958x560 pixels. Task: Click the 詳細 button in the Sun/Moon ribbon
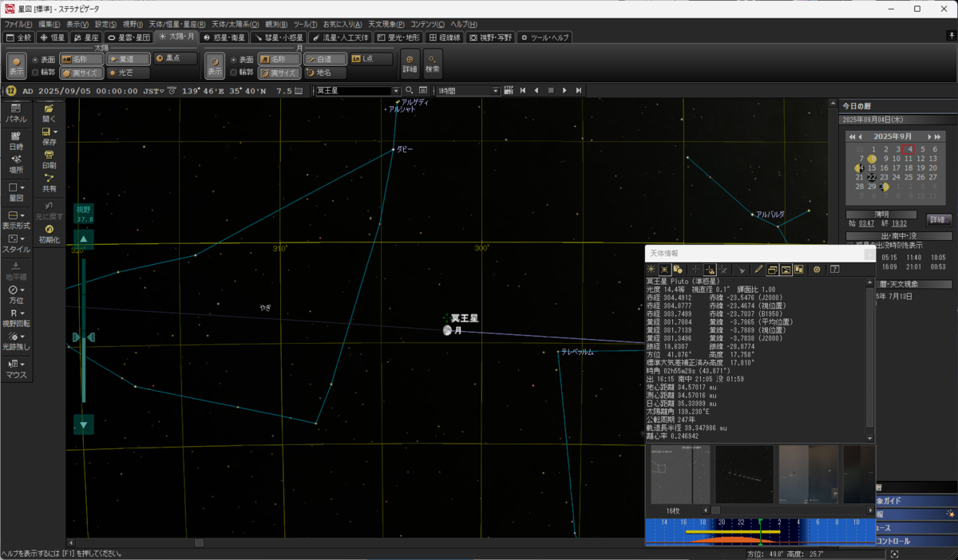click(410, 64)
